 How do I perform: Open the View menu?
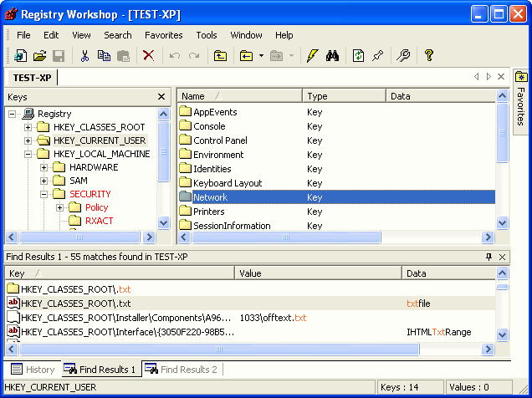(81, 35)
